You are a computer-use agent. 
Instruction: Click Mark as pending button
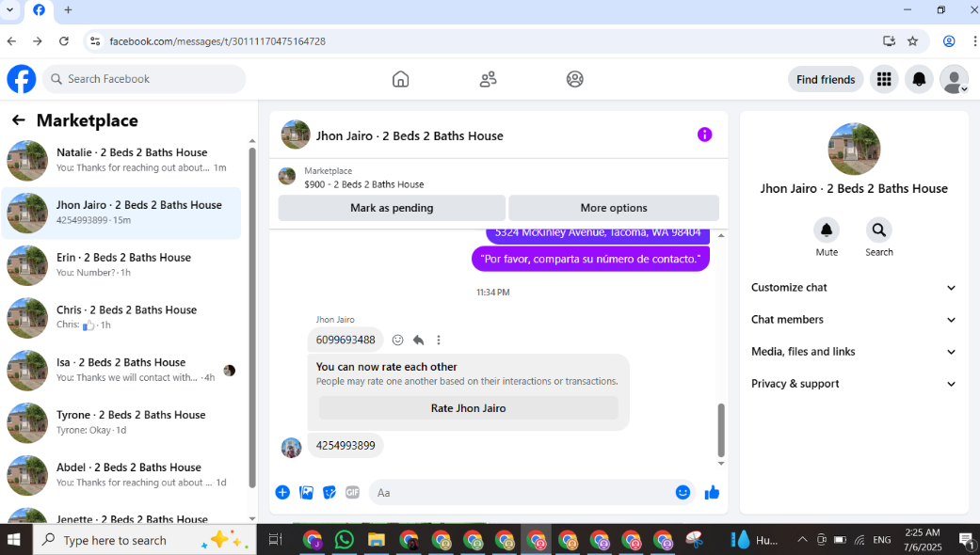[x=392, y=208]
